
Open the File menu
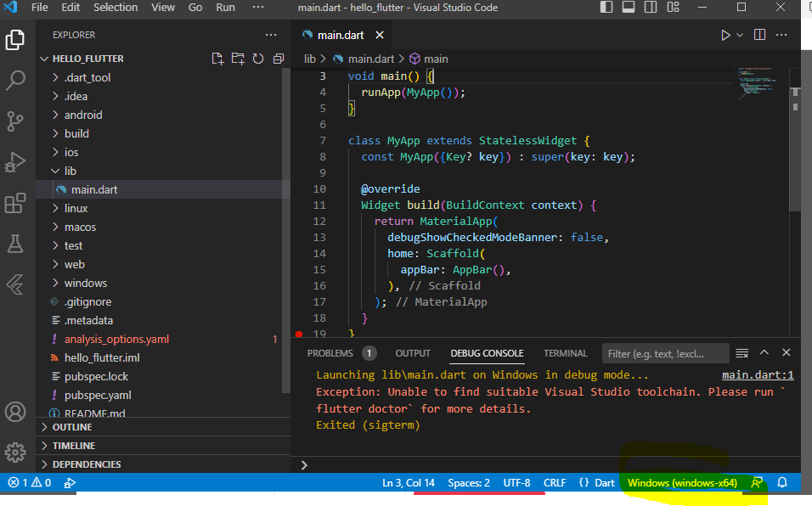(x=39, y=8)
